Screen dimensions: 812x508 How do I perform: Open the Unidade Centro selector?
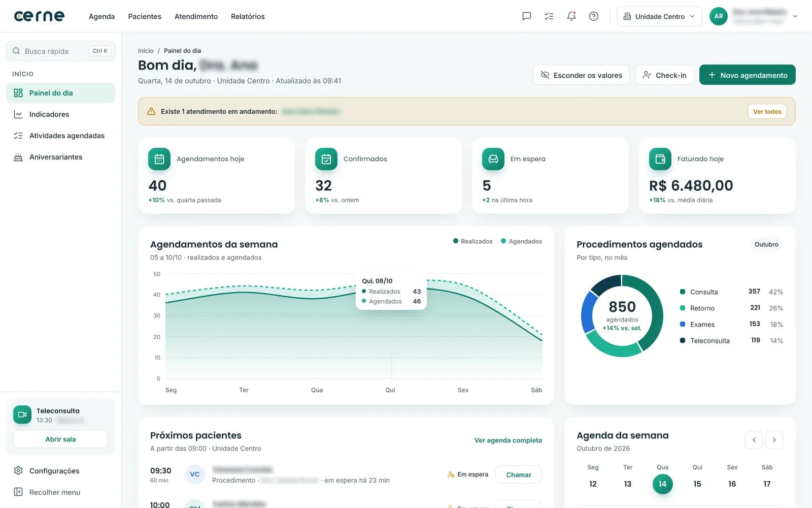click(x=659, y=16)
